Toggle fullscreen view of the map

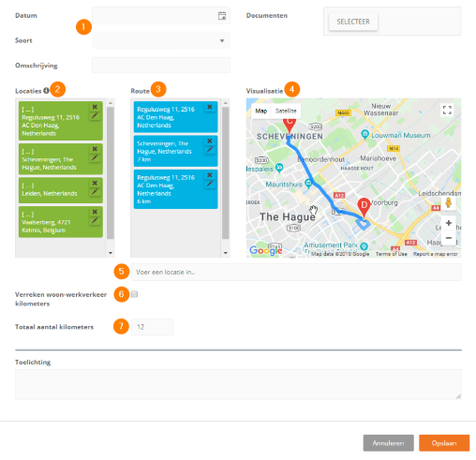pos(447,110)
